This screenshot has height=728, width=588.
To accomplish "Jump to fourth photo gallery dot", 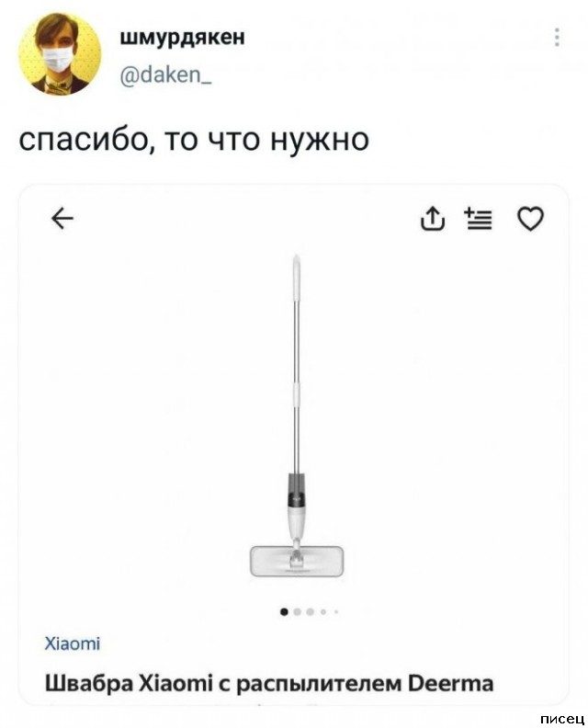I will (323, 612).
